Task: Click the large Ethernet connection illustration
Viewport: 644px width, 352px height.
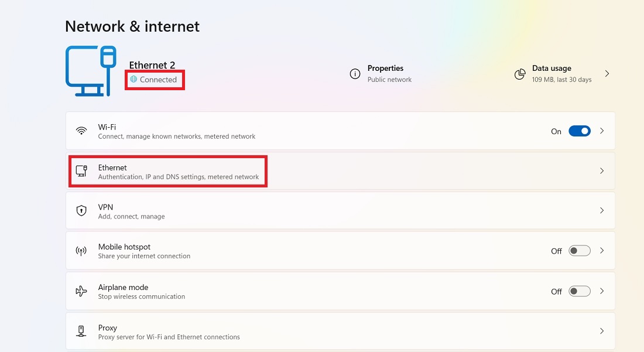Action: 91,70
